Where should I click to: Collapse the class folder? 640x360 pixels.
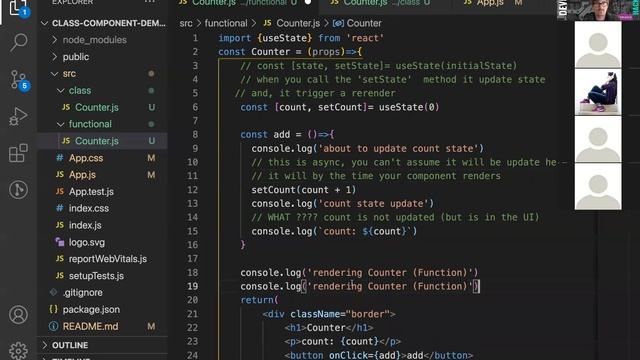click(80, 91)
